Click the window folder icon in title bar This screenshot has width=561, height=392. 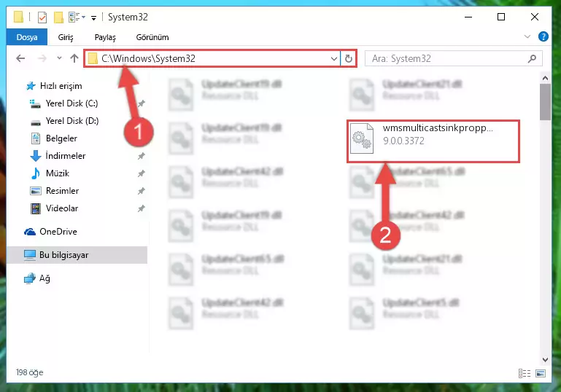[x=19, y=17]
